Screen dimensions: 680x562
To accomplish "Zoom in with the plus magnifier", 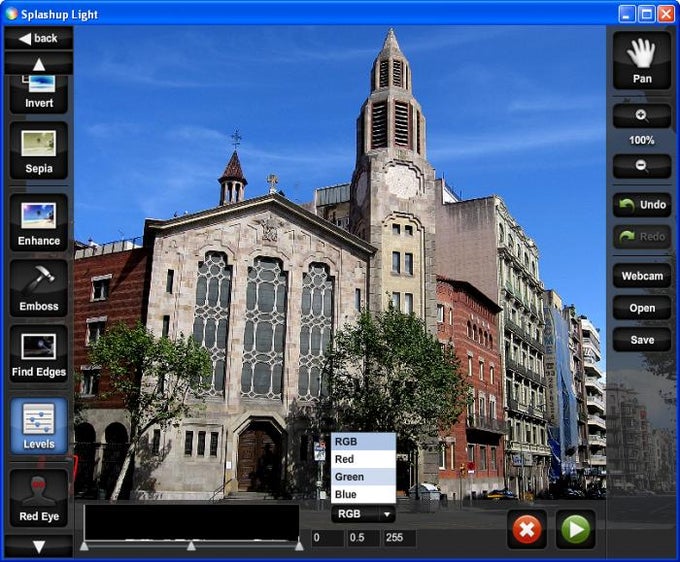I will point(642,116).
